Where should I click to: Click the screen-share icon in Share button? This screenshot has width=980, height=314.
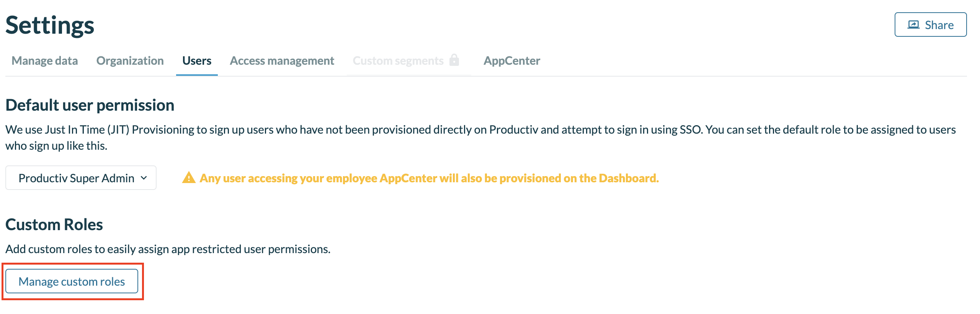[913, 25]
